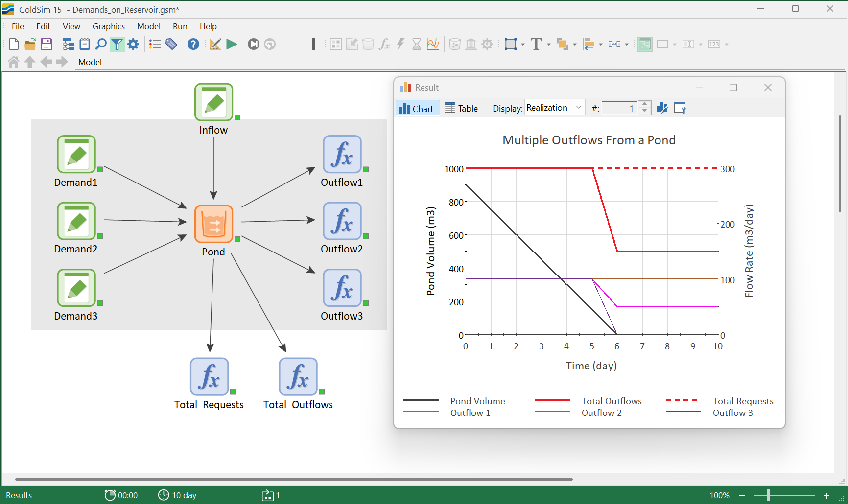
Task: Open the File menu
Action: point(18,26)
